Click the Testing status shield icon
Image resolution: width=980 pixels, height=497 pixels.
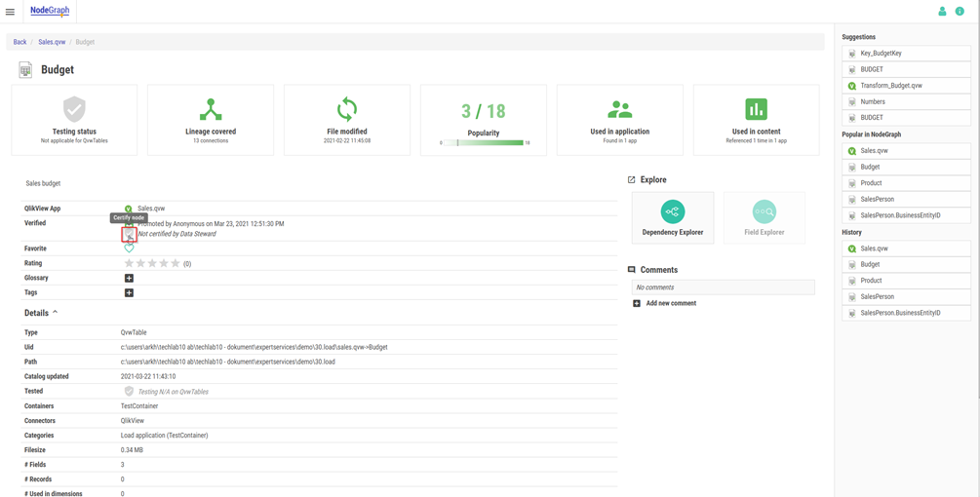74,109
